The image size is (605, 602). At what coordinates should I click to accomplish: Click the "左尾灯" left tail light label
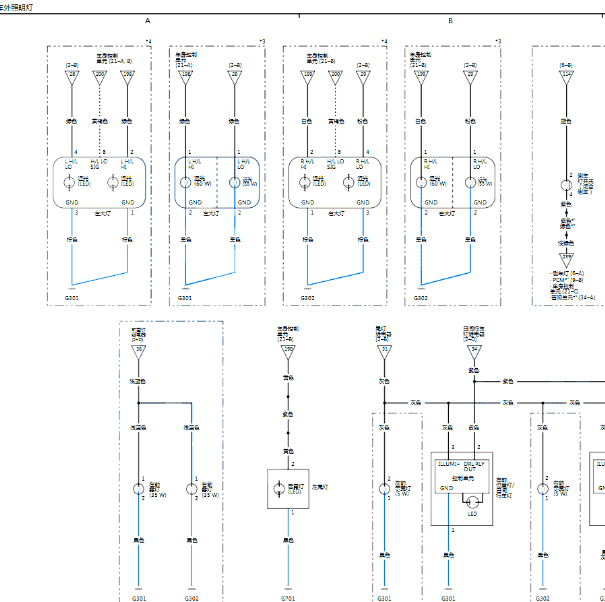point(320,487)
